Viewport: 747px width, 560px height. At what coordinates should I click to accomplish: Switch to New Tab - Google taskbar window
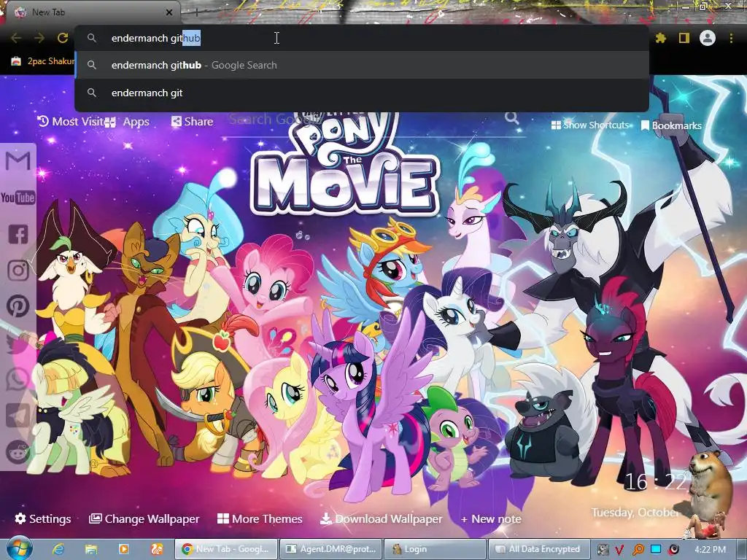pyautogui.click(x=226, y=549)
